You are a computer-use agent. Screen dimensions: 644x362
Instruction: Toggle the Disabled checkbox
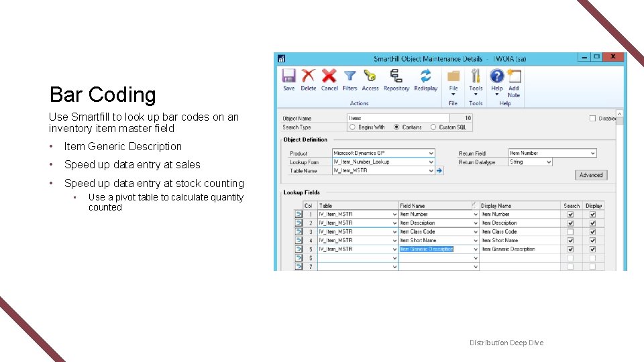[x=592, y=118]
